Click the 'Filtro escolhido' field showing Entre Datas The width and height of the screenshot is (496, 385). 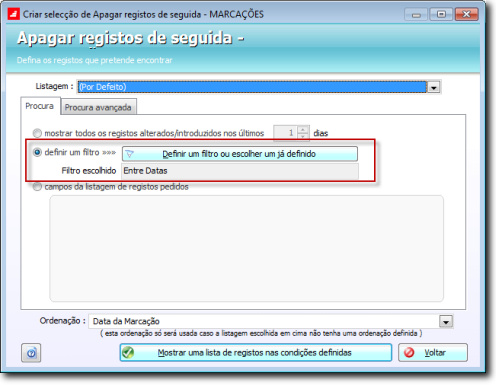[240, 171]
